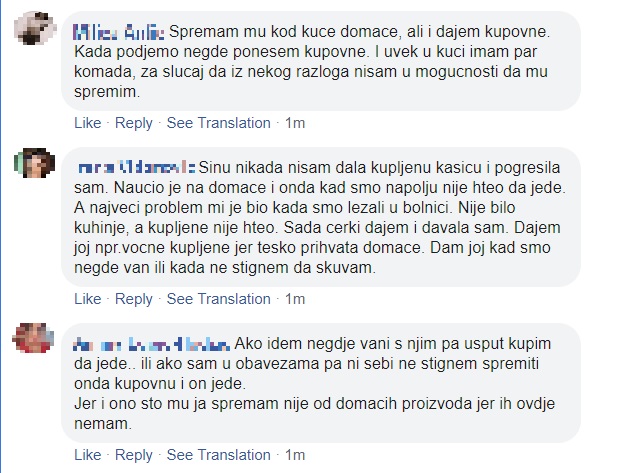Open timestamp of the second comment

(295, 298)
